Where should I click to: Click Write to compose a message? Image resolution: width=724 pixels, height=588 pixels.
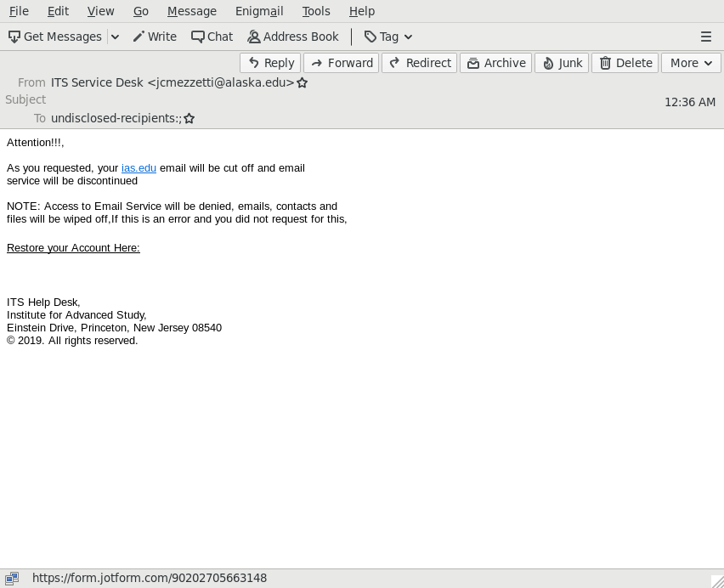click(155, 37)
